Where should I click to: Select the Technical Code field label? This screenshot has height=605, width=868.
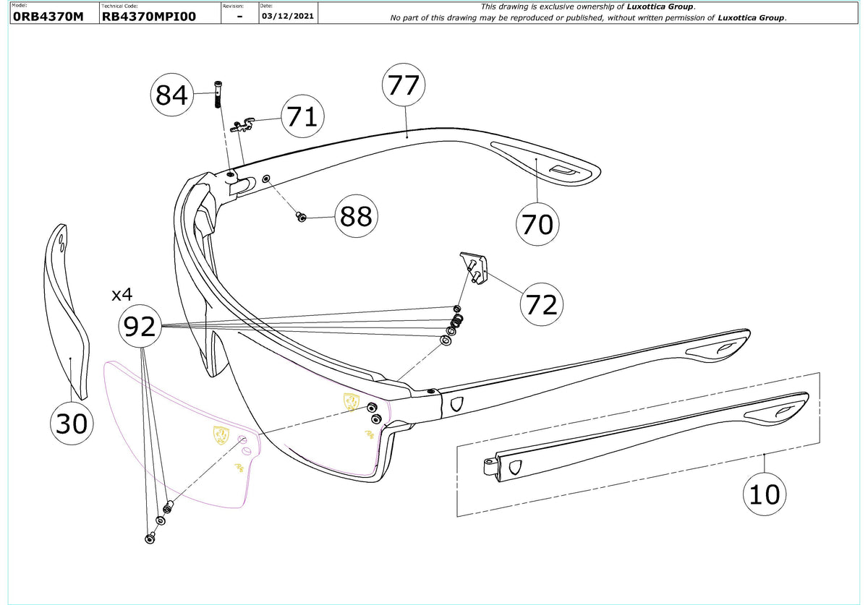click(118, 5)
